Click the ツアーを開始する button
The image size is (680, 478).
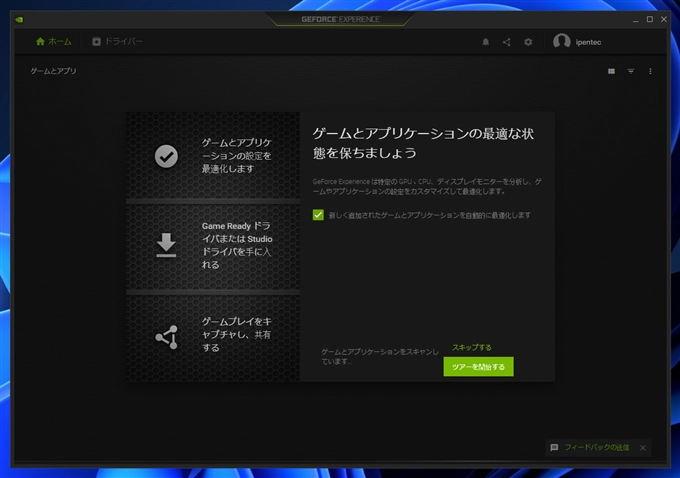[478, 367]
